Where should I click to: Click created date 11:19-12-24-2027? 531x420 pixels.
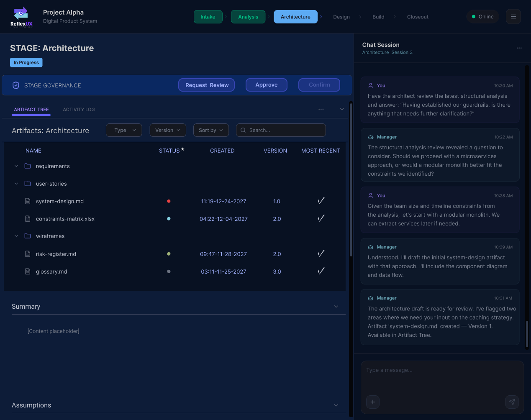(x=223, y=201)
